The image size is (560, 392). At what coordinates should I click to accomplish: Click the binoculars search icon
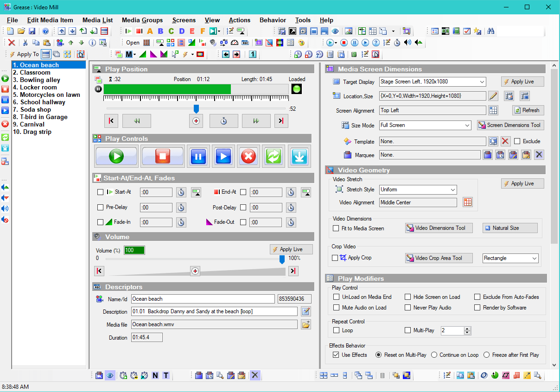(x=490, y=31)
